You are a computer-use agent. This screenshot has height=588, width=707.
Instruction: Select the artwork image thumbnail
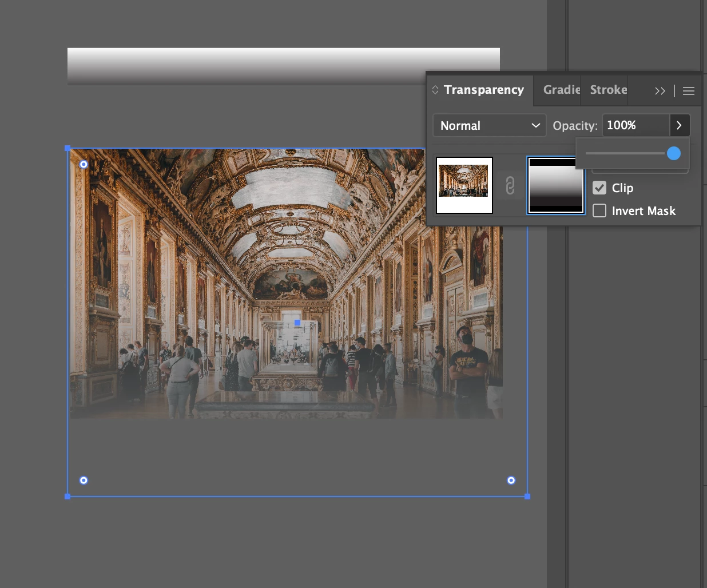464,185
